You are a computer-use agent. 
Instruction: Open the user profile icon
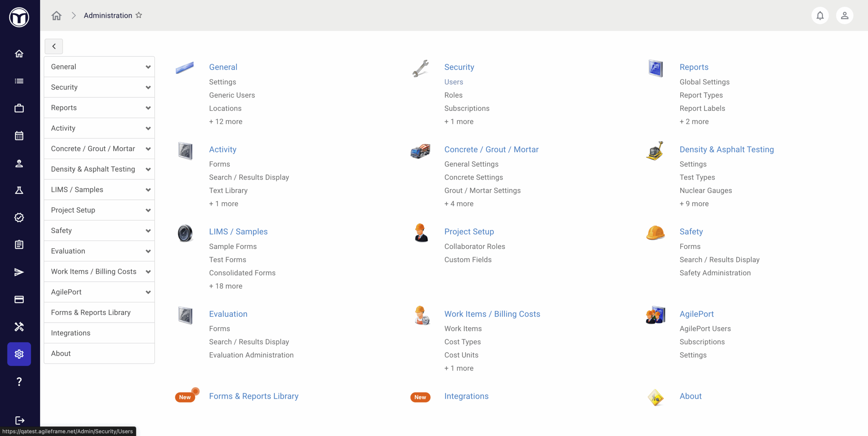pyautogui.click(x=844, y=16)
